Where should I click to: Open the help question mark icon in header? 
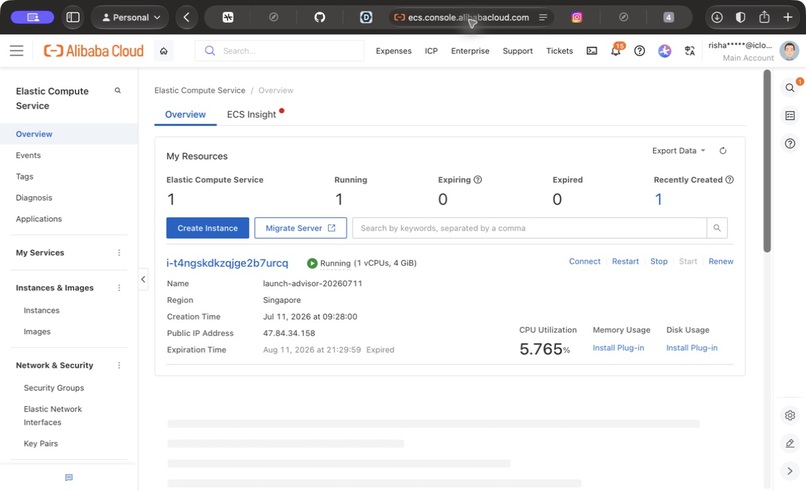point(639,51)
